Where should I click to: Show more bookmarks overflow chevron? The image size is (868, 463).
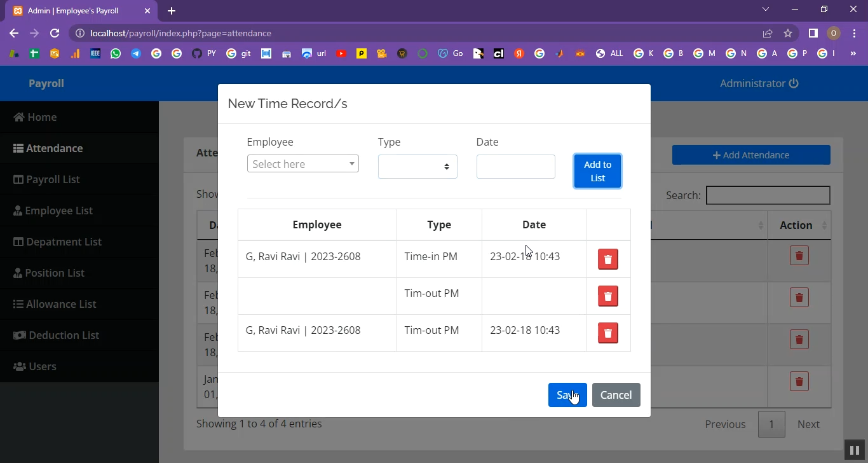pyautogui.click(x=853, y=54)
